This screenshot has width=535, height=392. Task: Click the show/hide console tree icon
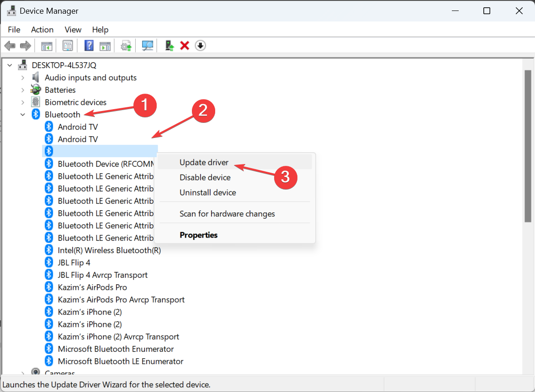pos(47,46)
